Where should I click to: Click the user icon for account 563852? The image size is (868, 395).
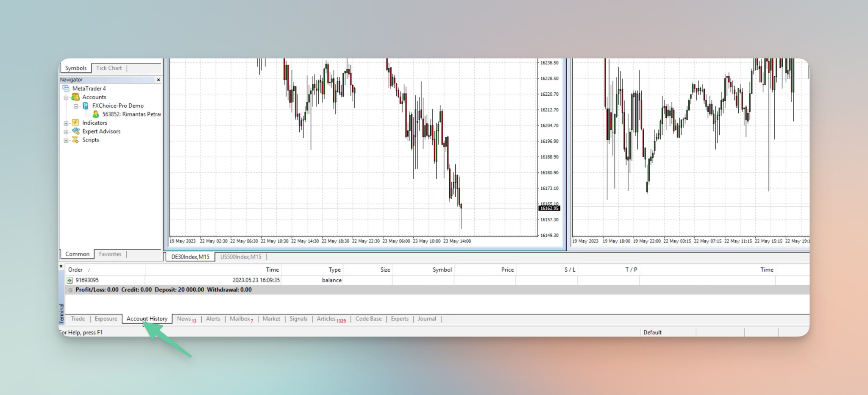click(96, 114)
